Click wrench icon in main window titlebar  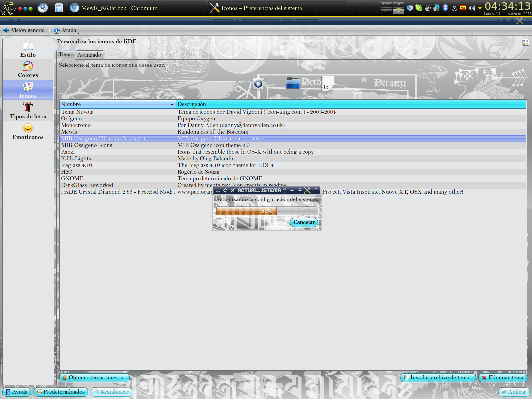[x=520, y=21]
